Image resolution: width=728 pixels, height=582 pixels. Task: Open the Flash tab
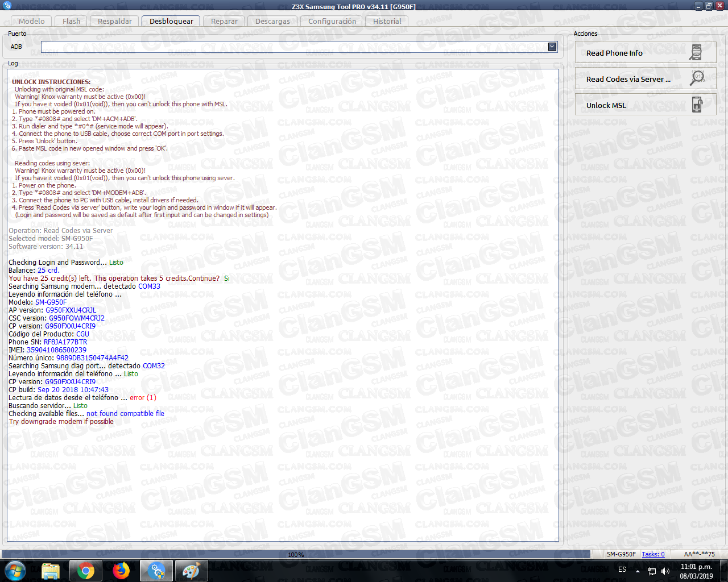tap(72, 21)
